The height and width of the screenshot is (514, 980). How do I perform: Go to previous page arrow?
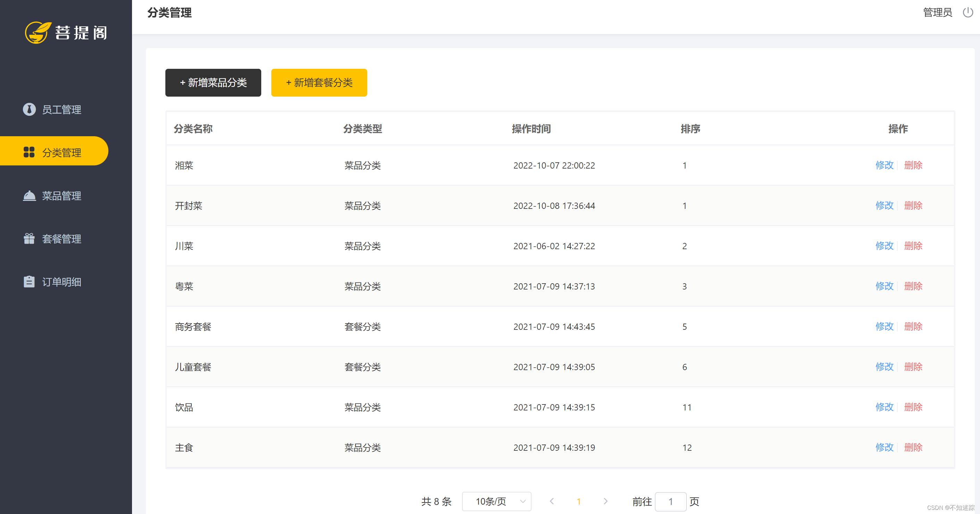click(x=552, y=501)
